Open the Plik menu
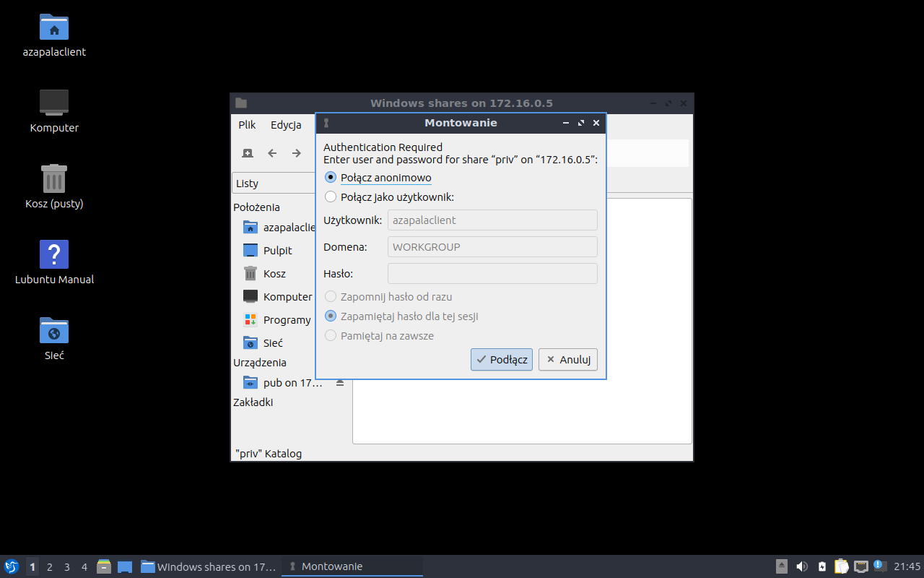This screenshot has height=578, width=924. point(247,125)
